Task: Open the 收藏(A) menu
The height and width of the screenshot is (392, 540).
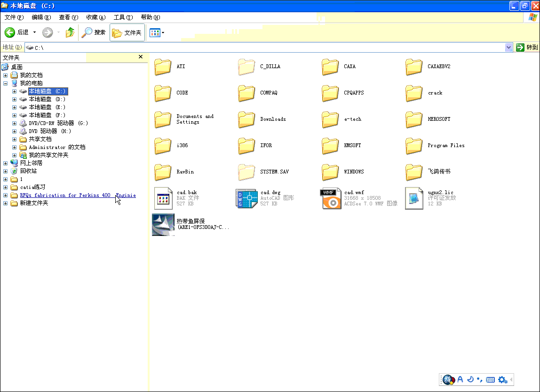Action: coord(96,17)
